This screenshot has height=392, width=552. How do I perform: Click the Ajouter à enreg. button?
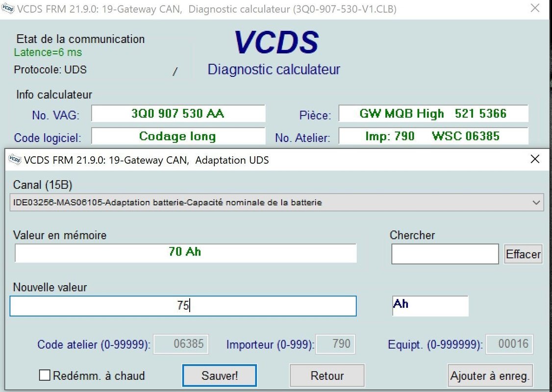490,376
